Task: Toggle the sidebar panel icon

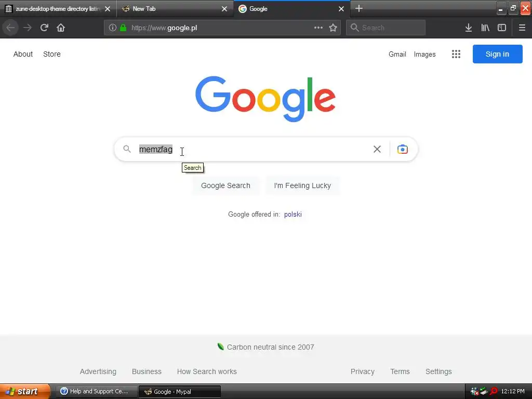Action: (502, 28)
